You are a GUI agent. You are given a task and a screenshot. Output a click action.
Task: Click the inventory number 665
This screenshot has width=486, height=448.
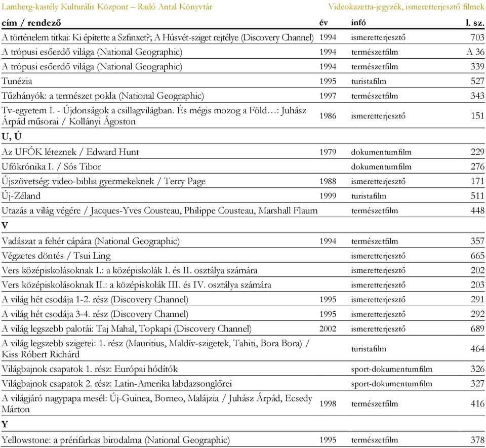coord(477,256)
